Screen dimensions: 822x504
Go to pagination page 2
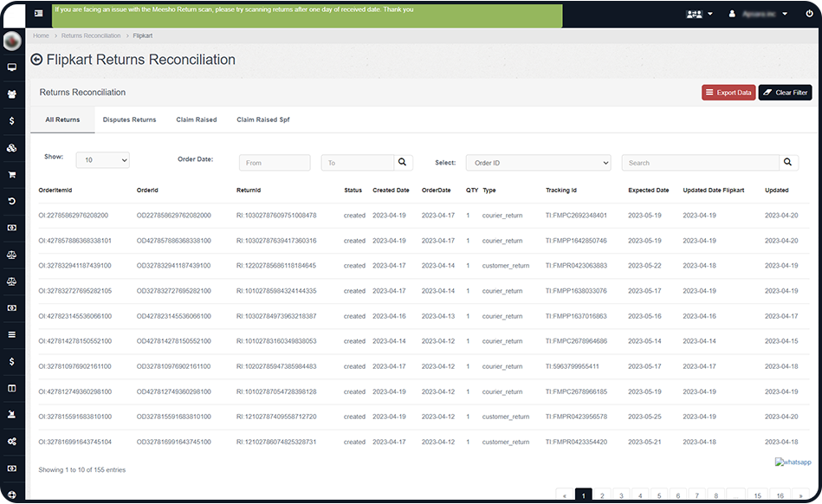602,495
